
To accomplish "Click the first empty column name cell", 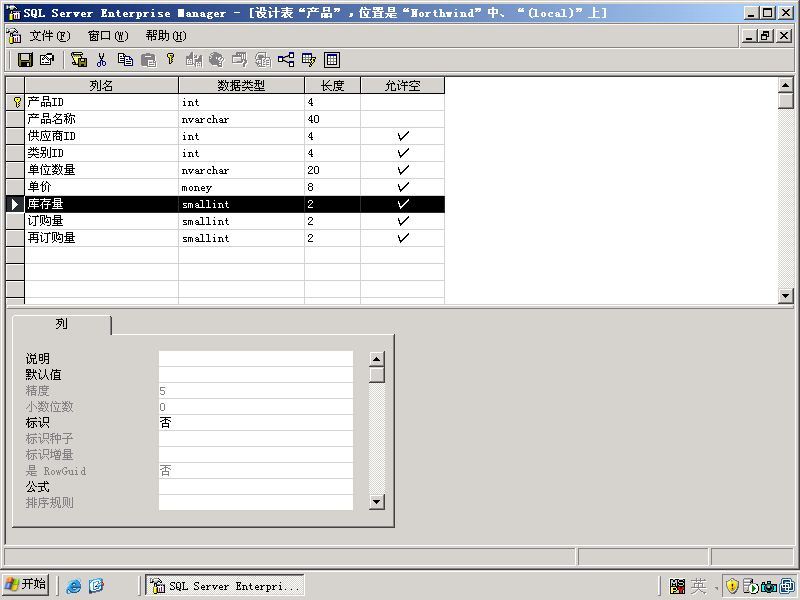I will (x=102, y=255).
